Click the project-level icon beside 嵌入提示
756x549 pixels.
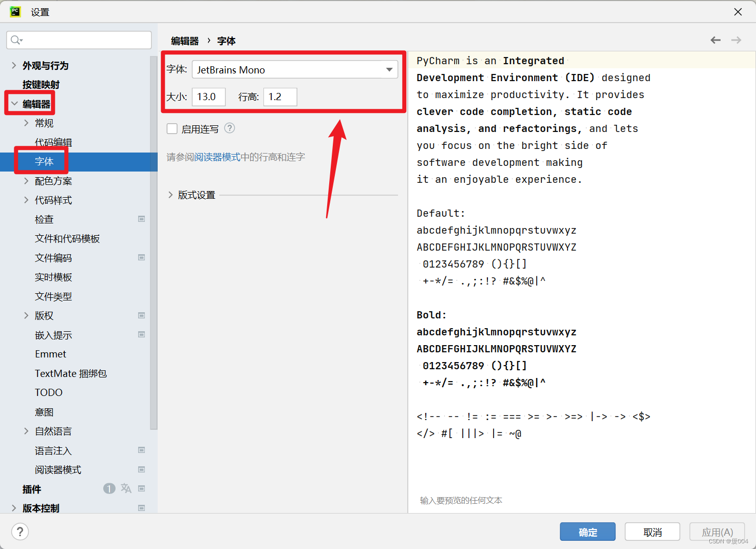click(141, 334)
